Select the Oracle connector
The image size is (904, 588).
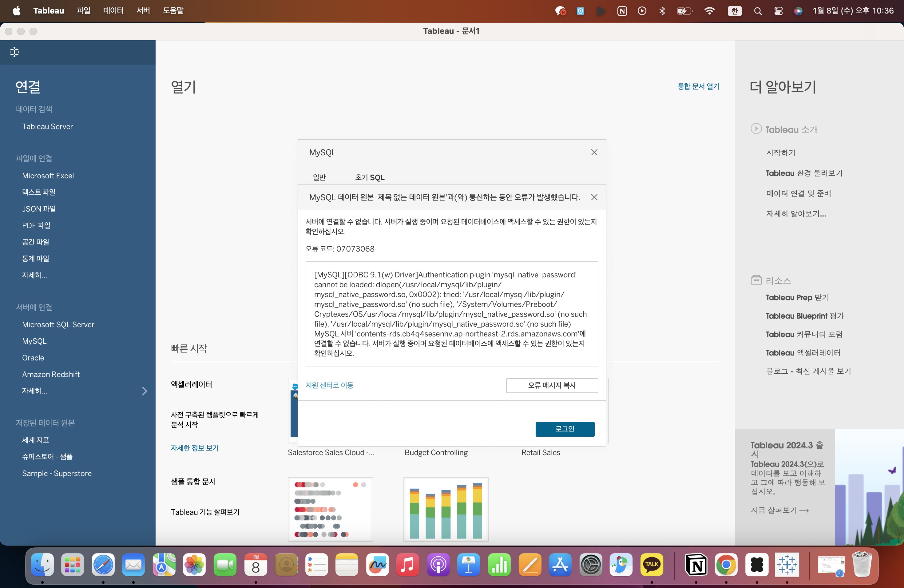point(33,357)
